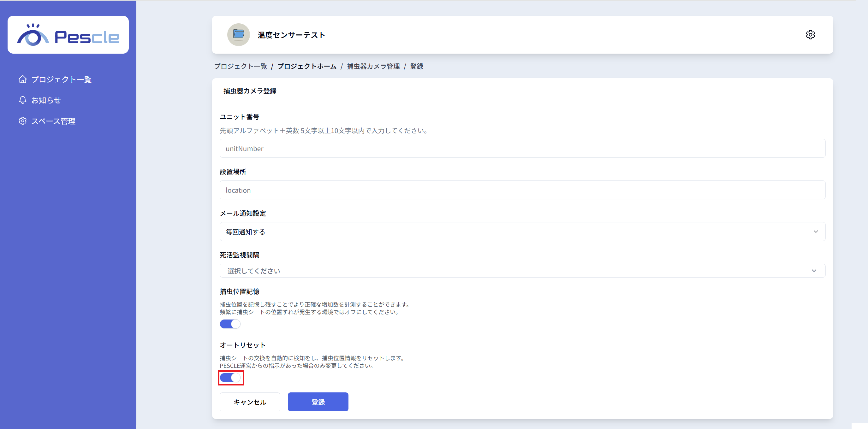
Task: Open project settings gear in header
Action: coord(810,35)
